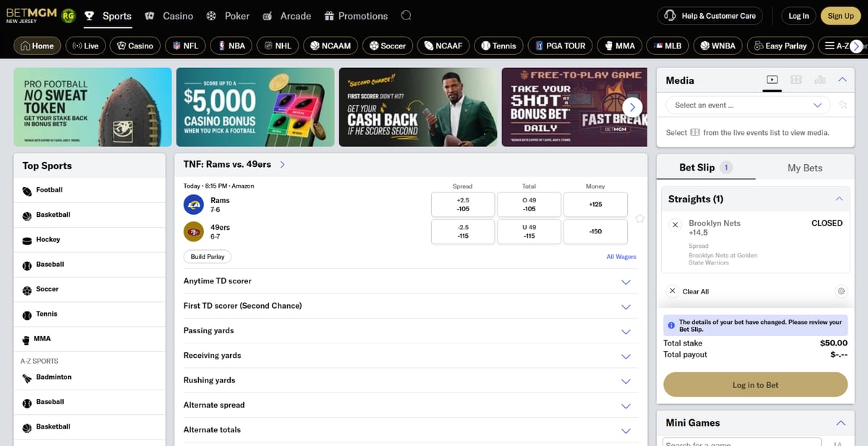This screenshot has height=446, width=868.
Task: Open Easy Parlay from sports bar
Action: pyautogui.click(x=780, y=46)
